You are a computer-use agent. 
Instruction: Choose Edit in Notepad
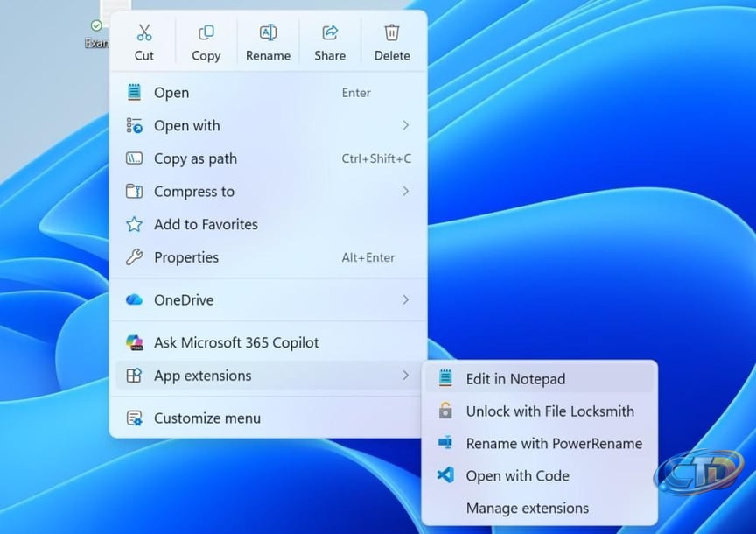click(x=540, y=378)
